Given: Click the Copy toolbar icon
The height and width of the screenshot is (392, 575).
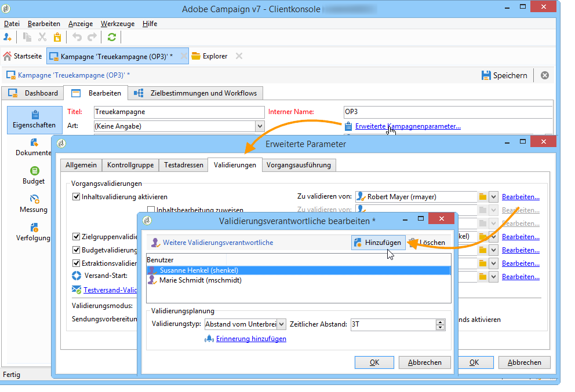Looking at the screenshot, I should coord(27,37).
